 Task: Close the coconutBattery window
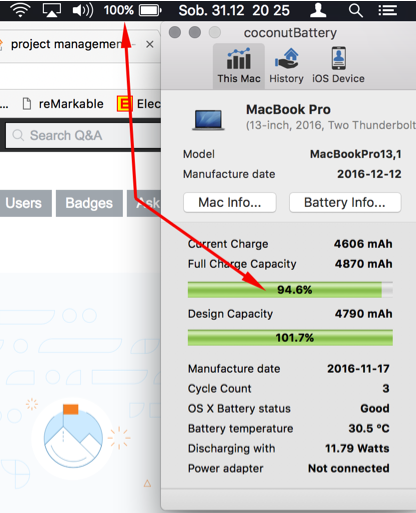click(x=175, y=32)
